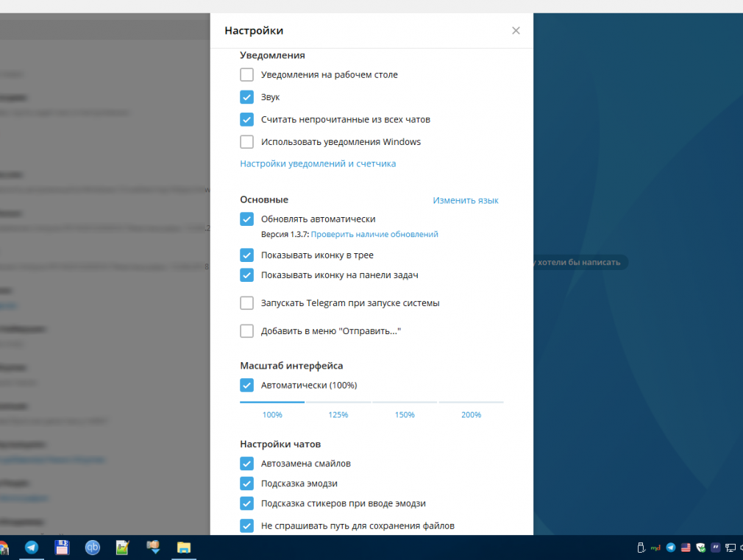Disable Подсказка стикеров при вводе эмодзи
This screenshot has height=560, width=743.
[247, 503]
